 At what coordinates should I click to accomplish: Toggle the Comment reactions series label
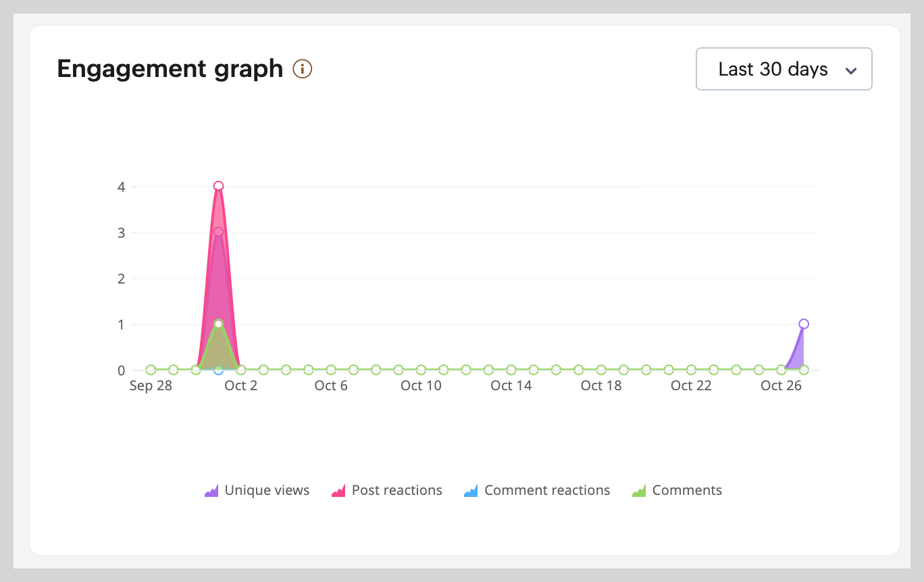pos(547,491)
